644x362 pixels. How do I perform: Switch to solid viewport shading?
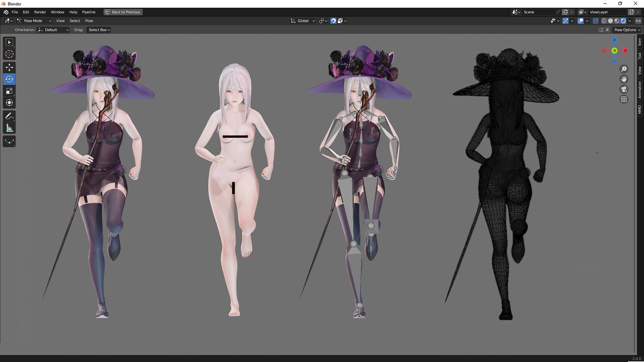(611, 21)
